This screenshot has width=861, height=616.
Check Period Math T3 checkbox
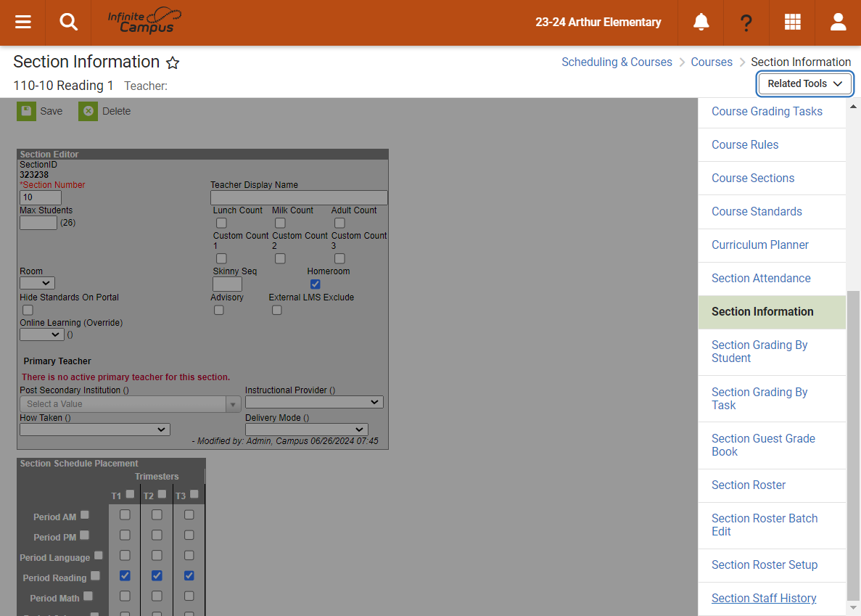[189, 596]
